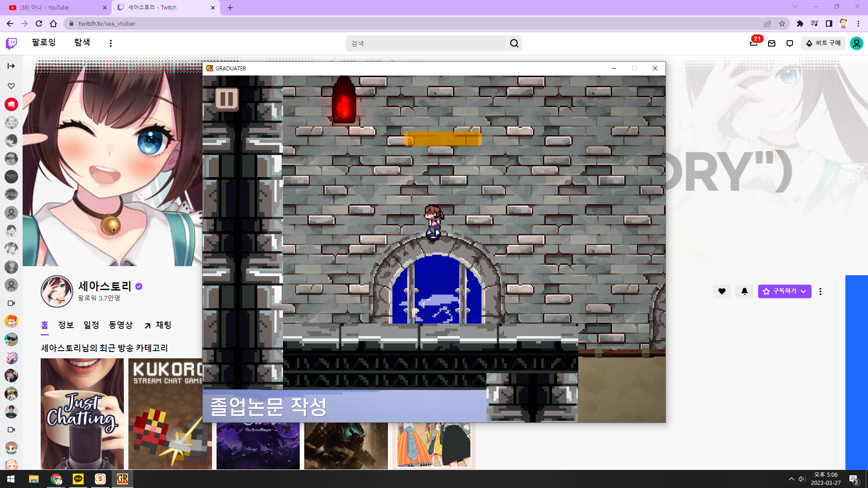
Task: Open the 탐색 browse page
Action: [82, 42]
